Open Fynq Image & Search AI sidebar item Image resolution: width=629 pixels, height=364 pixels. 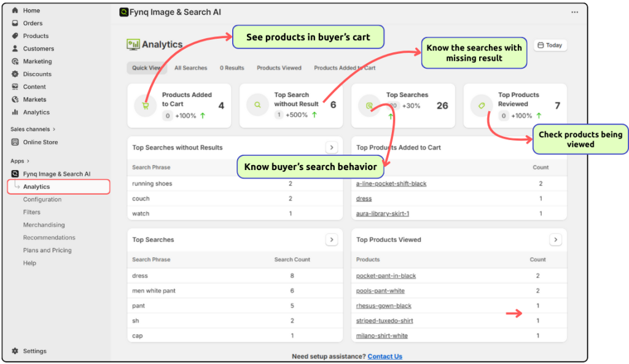pos(57,174)
